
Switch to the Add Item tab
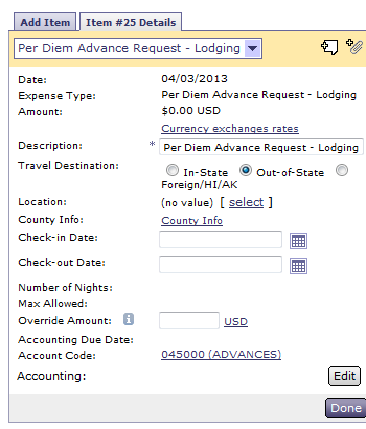point(45,22)
